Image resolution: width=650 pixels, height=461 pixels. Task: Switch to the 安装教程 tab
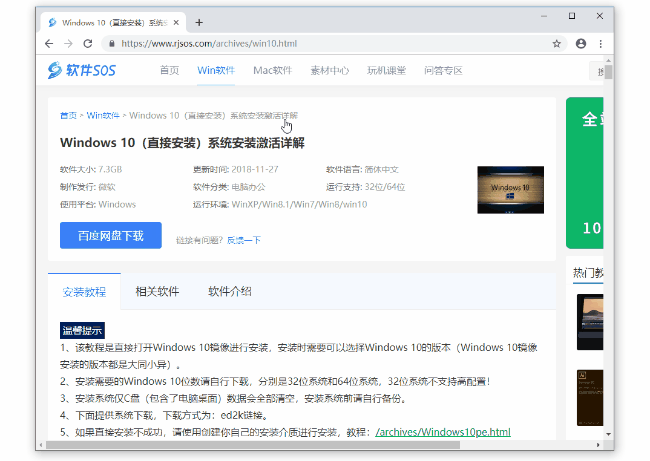(84, 292)
